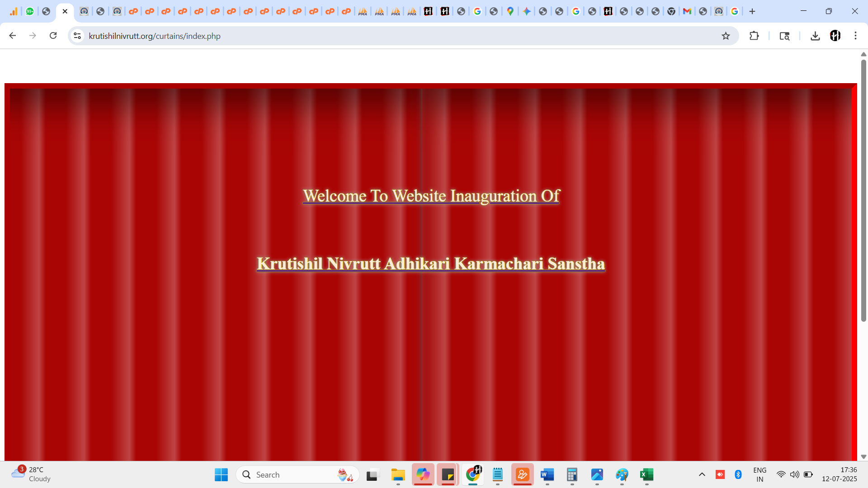Open Chrome profile avatar
The height and width of the screenshot is (488, 868).
[835, 36]
